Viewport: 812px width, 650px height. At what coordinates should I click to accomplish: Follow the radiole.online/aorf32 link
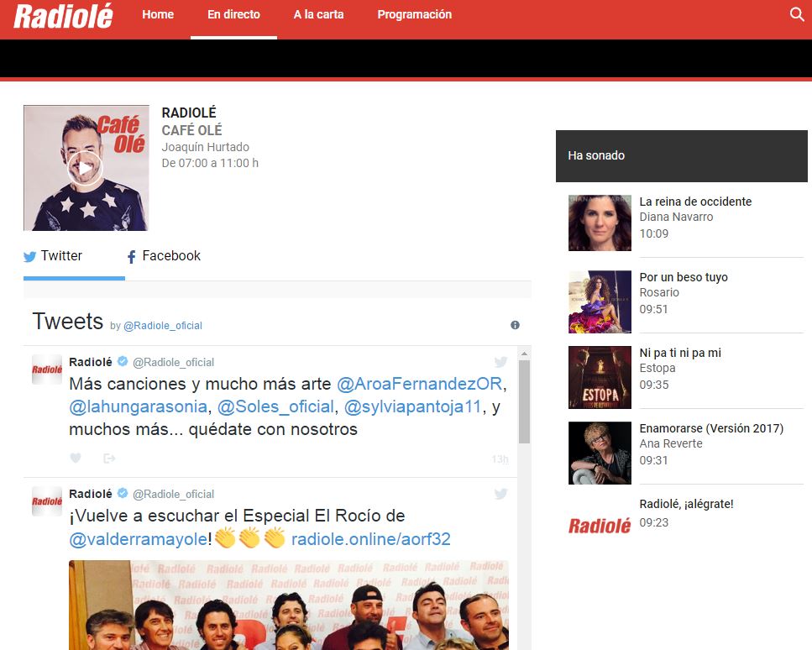click(x=370, y=539)
